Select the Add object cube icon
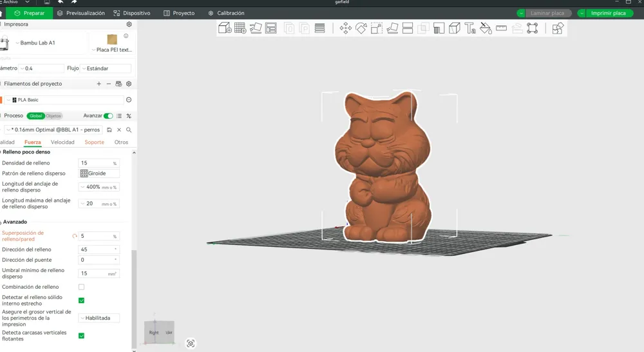Viewport: 644px width, 352px height. pyautogui.click(x=225, y=28)
